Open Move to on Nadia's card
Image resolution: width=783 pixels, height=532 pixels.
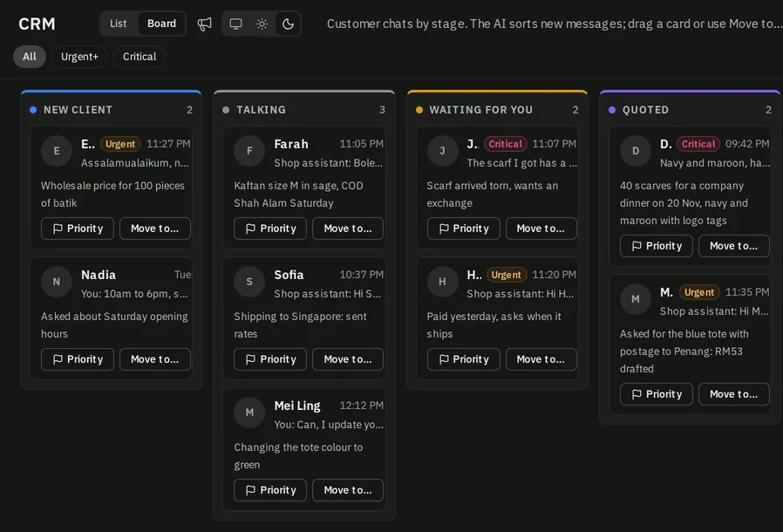point(155,359)
